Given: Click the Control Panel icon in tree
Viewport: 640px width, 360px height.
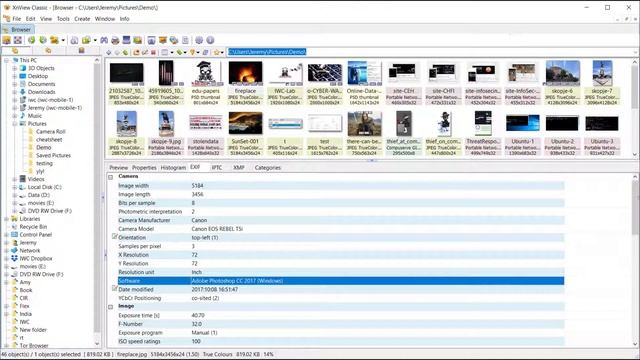Looking at the screenshot, I should [15, 235].
